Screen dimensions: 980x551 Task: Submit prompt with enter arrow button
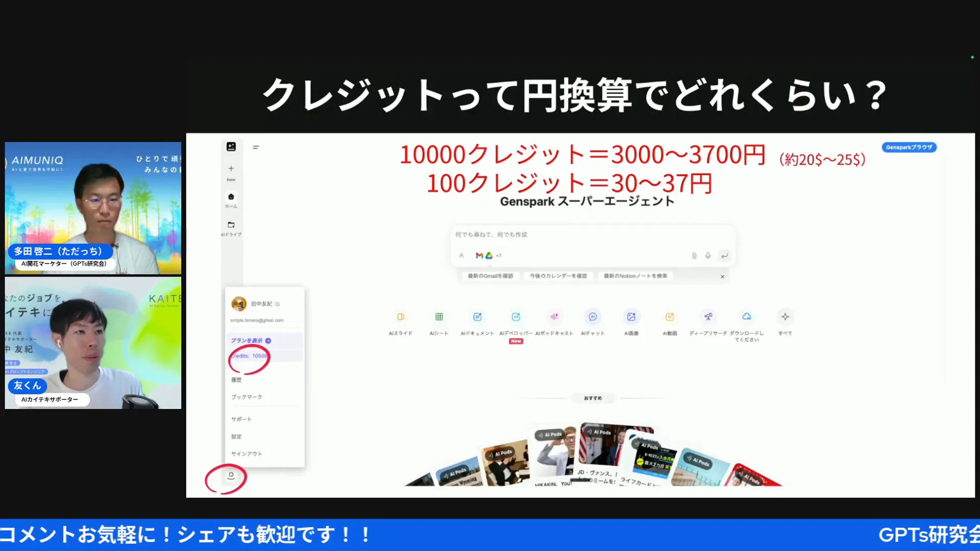pyautogui.click(x=724, y=256)
